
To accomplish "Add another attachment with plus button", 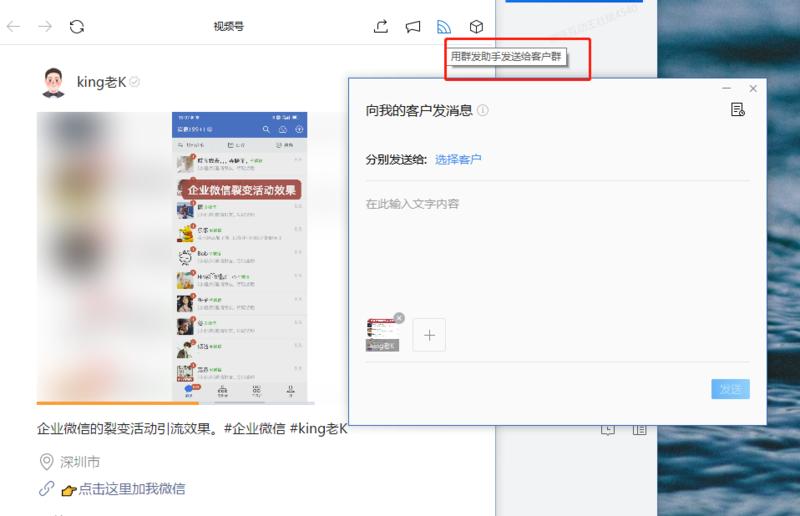I will coord(429,335).
